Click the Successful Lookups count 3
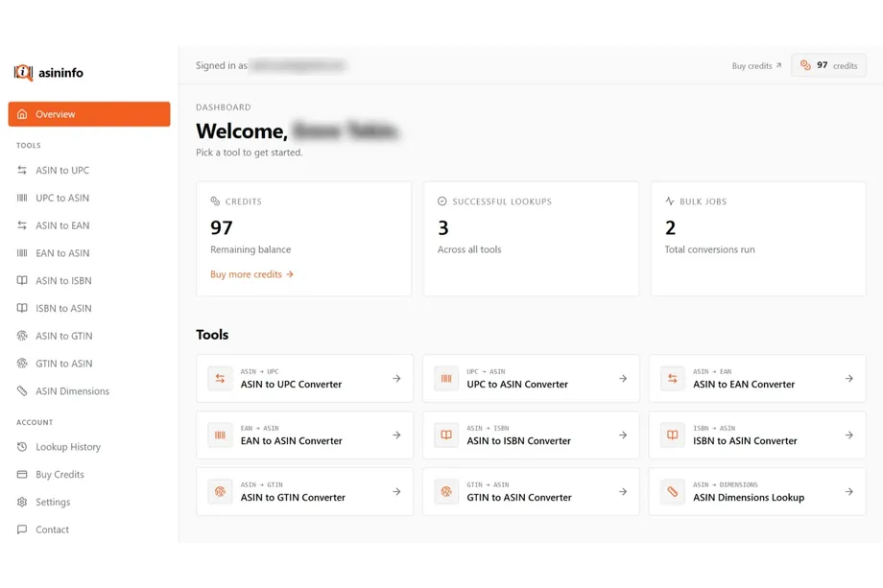 click(x=443, y=228)
